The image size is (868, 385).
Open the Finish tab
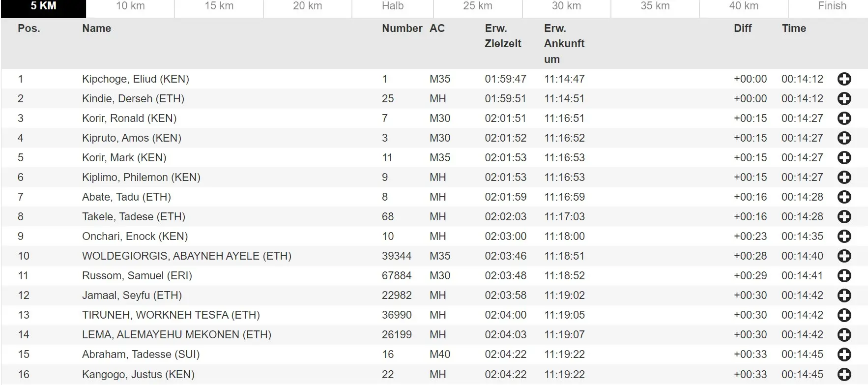tap(832, 6)
